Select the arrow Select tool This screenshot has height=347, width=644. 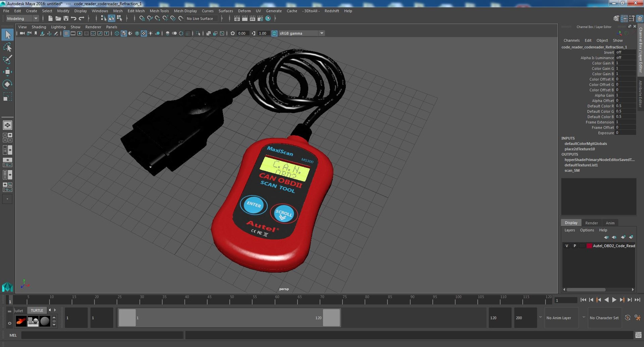click(7, 35)
